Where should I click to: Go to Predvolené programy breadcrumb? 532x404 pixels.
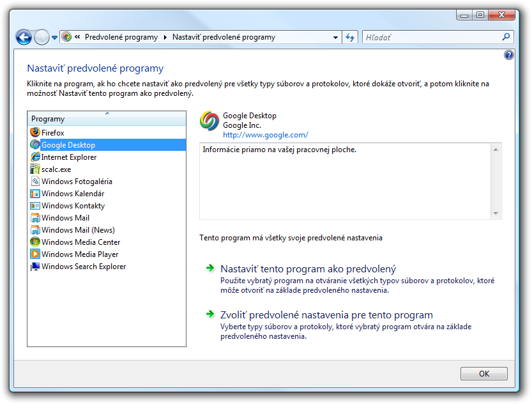point(121,37)
